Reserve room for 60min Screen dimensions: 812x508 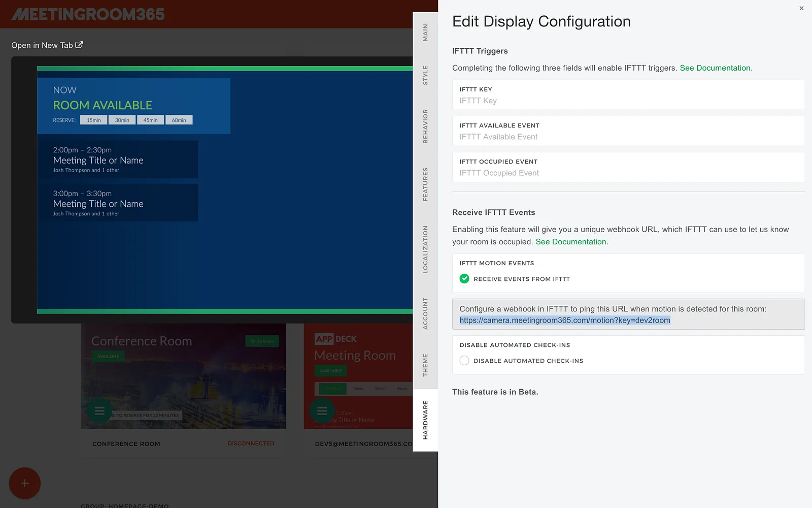click(179, 120)
